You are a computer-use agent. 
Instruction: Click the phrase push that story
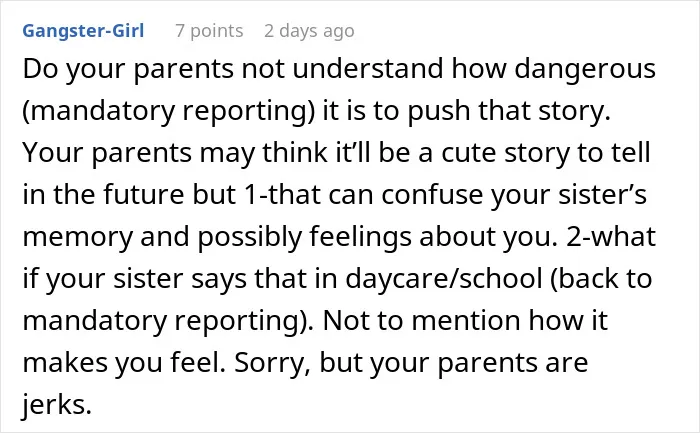pyautogui.click(x=509, y=111)
